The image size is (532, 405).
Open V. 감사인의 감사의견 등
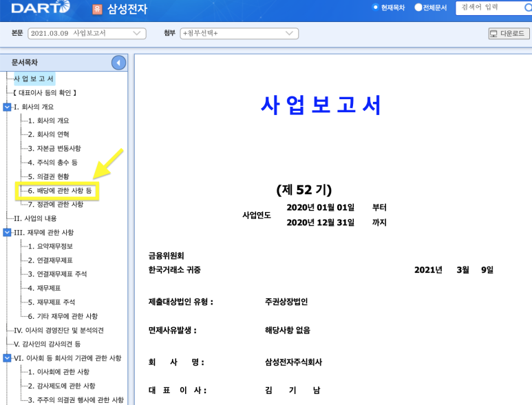coord(47,344)
